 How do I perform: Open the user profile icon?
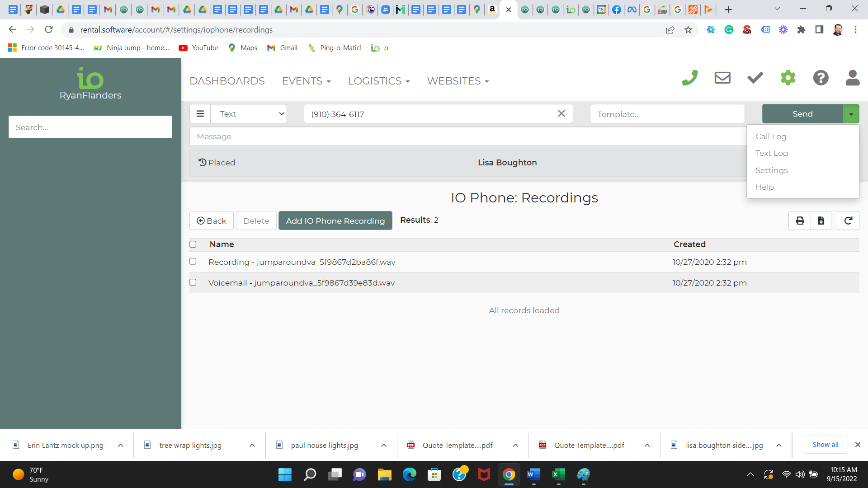click(x=853, y=78)
